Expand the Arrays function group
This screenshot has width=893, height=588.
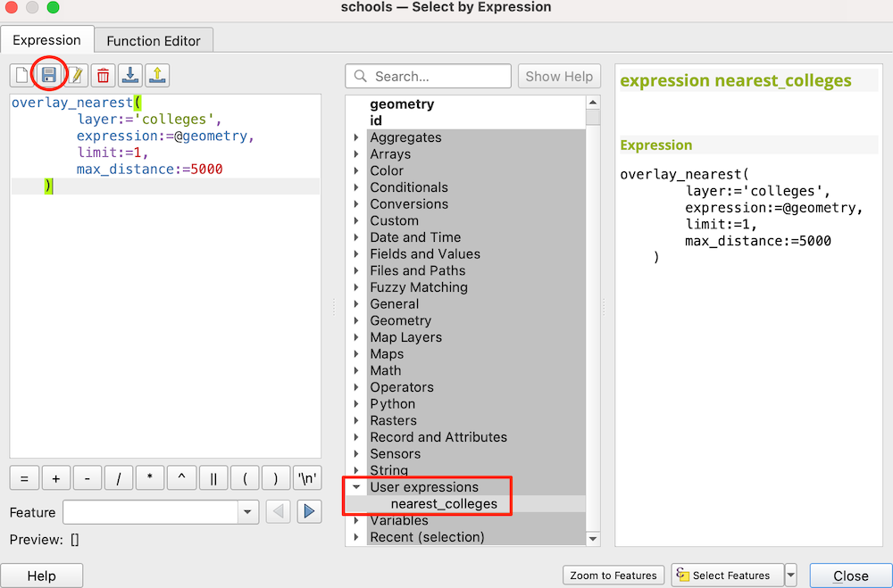356,153
